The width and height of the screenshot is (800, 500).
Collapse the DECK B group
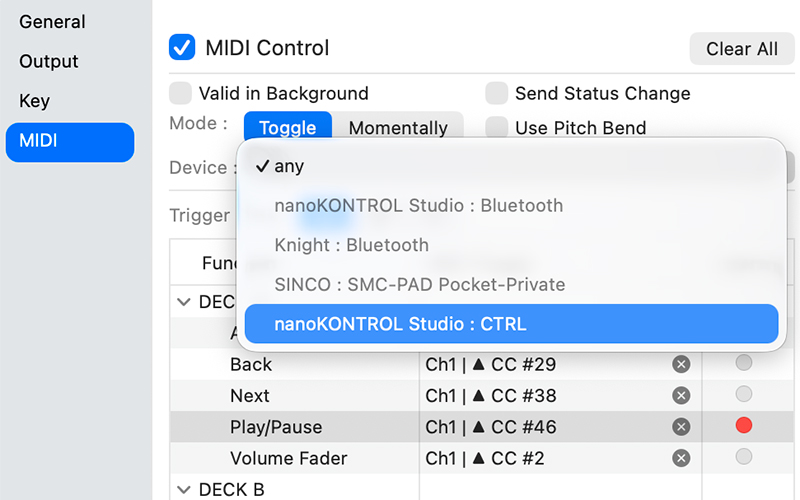coord(184,489)
